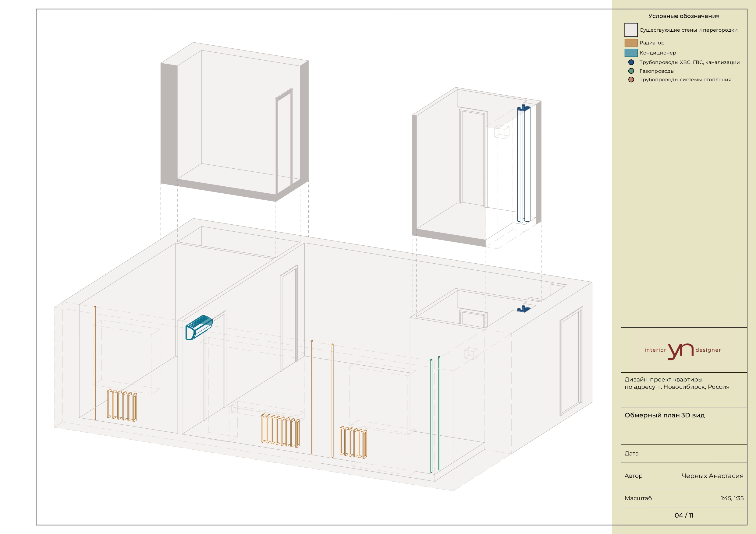Click the 'Дизайн-проект квартиры' title text
The image size is (756, 534).
pos(663,379)
